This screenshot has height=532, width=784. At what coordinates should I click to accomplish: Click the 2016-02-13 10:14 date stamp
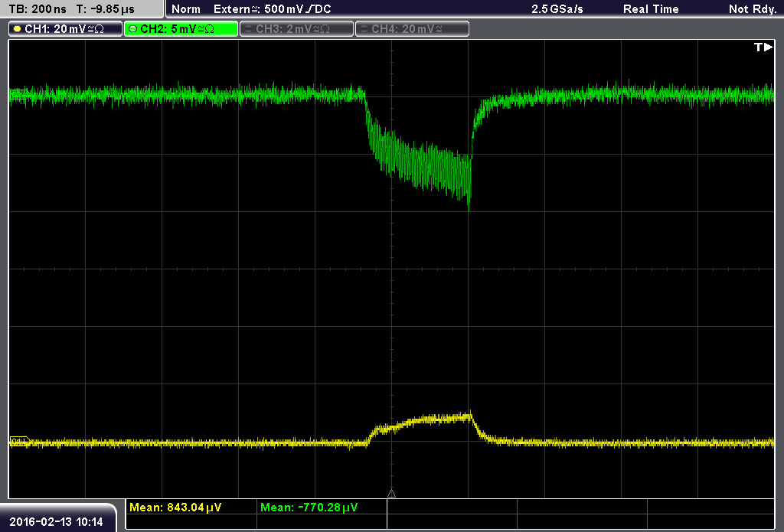56,521
